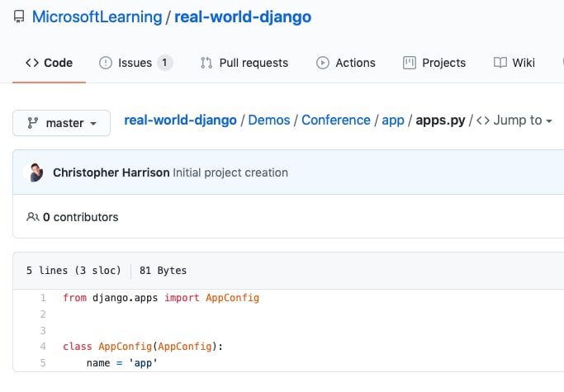Click the Projects board icon
This screenshot has width=564, height=392.
click(410, 63)
